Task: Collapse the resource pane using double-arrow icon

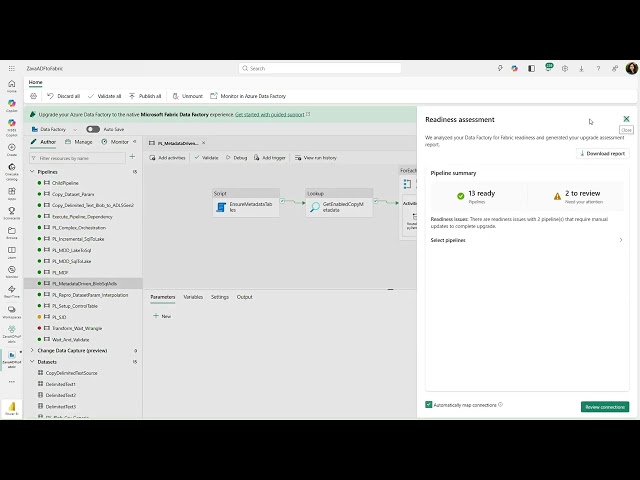Action: [135, 142]
